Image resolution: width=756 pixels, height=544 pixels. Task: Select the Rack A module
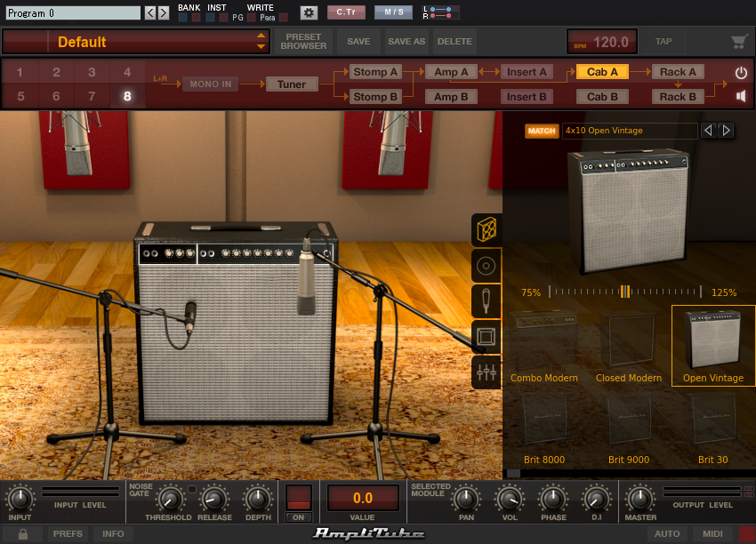[678, 72]
